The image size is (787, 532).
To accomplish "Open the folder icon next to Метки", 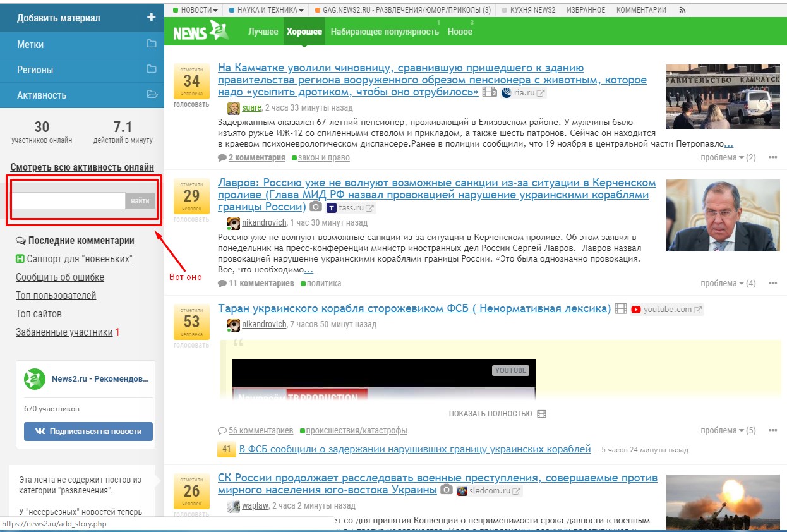I will point(151,44).
